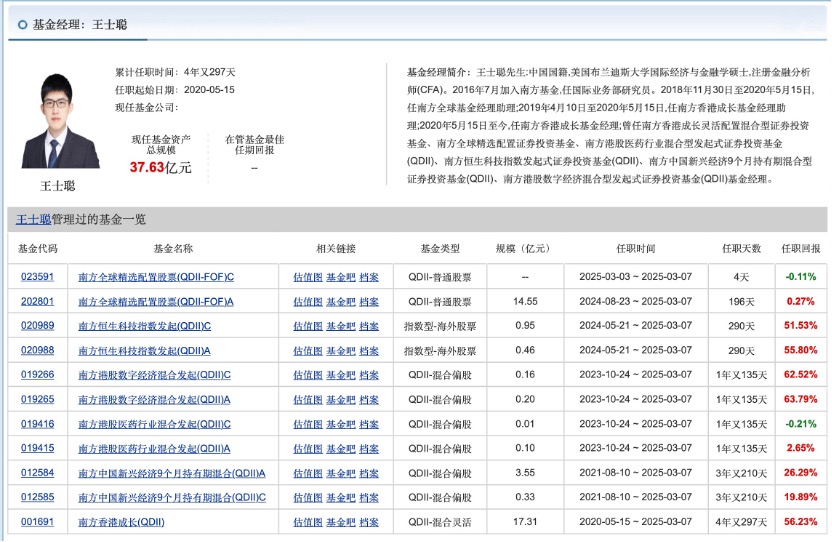Open 南方中国新兴经济9个月持有期混合(QDII)A fund
This screenshot has width=832, height=542.
(x=171, y=474)
